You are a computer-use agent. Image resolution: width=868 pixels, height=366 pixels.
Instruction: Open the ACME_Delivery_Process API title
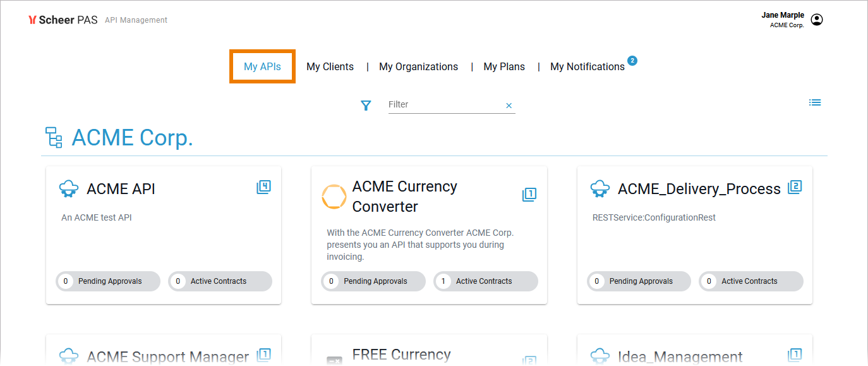[699, 189]
